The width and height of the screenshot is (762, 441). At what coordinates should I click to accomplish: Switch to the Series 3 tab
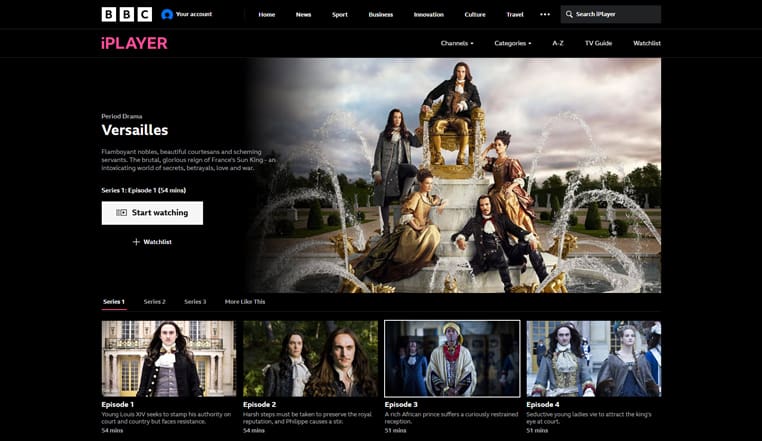click(195, 302)
